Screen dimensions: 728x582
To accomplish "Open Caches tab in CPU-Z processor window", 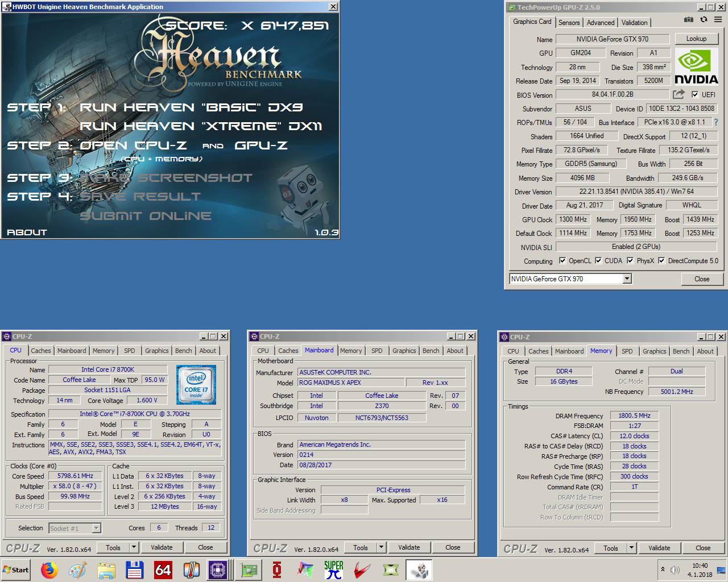I will tap(41, 351).
